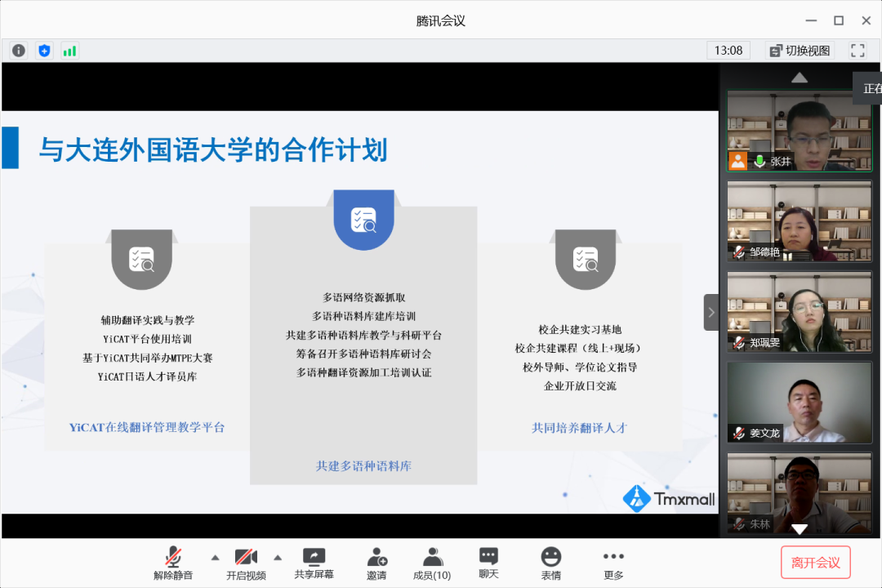Open the 更多 more menu
Image resolution: width=882 pixels, height=588 pixels.
point(613,563)
